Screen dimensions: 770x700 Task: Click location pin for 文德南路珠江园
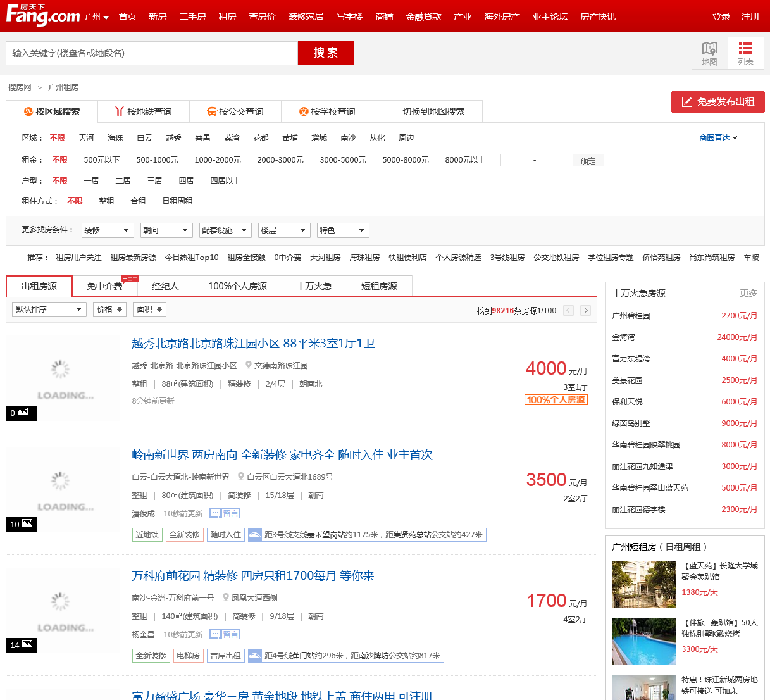pos(249,365)
